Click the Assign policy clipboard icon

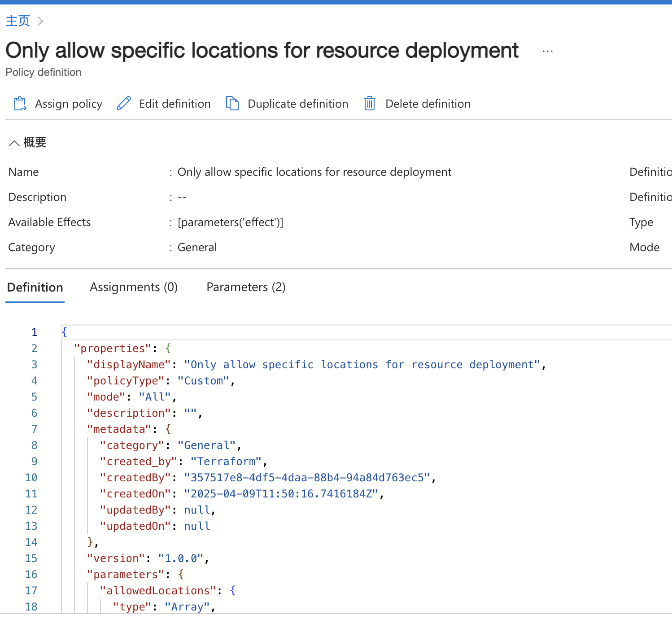(x=20, y=104)
